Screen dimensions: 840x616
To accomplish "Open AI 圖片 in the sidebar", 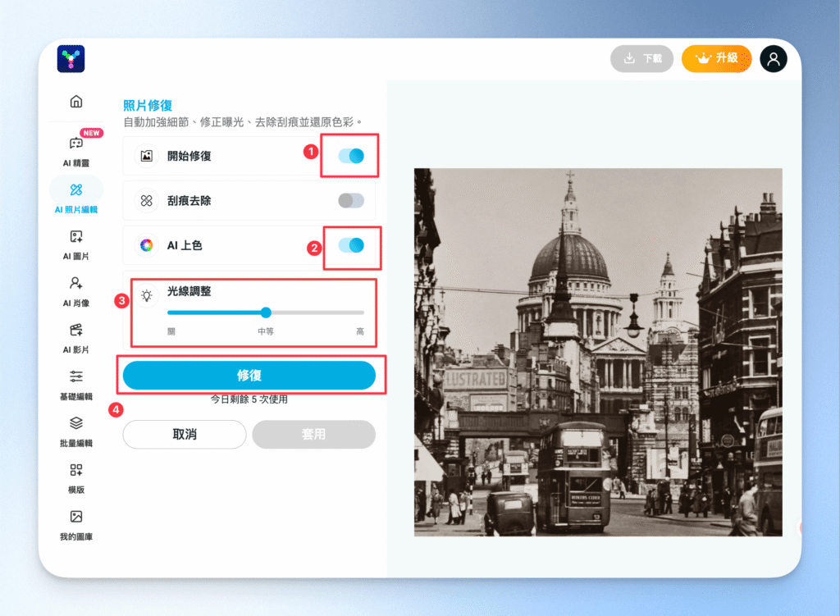I will (x=76, y=245).
